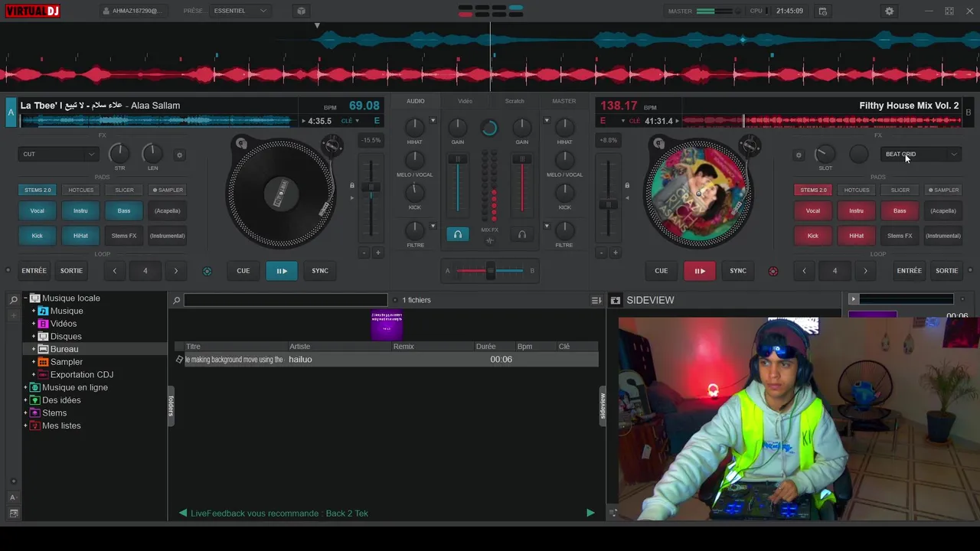The height and width of the screenshot is (551, 980).
Task: Click the right deck SYNC button
Action: coord(738,270)
